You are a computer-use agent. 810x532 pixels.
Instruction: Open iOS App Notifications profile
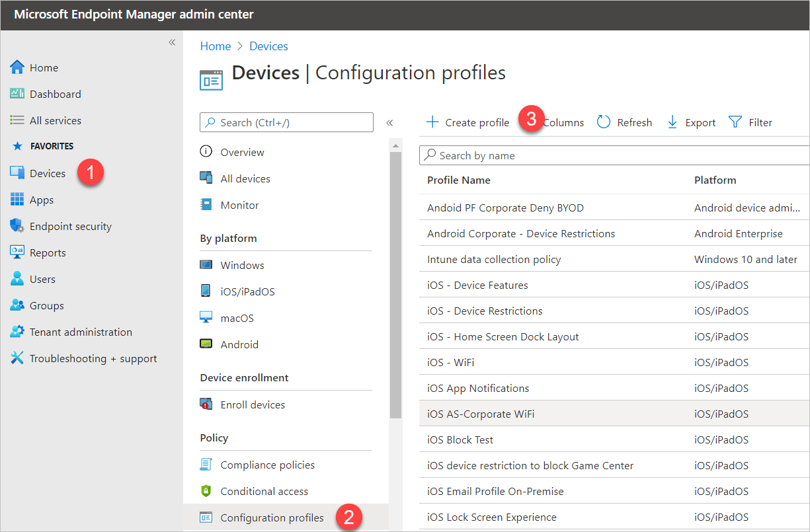(478, 388)
